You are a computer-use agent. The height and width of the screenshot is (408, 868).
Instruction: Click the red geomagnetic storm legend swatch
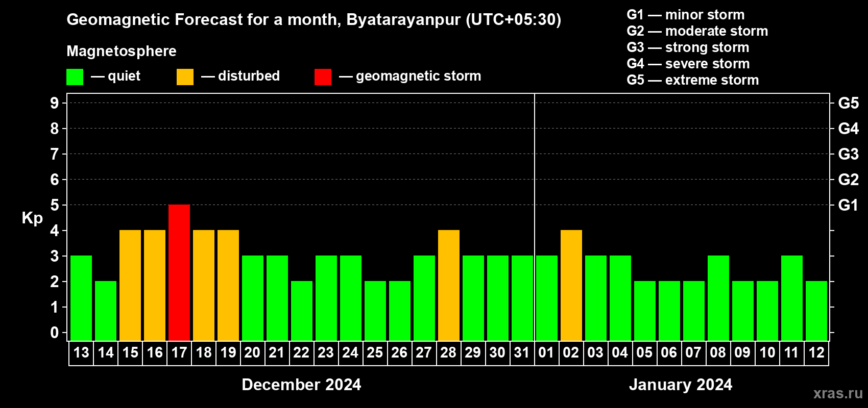(323, 77)
